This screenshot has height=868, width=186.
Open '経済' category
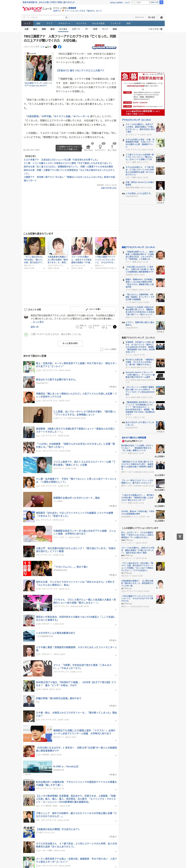52,29
